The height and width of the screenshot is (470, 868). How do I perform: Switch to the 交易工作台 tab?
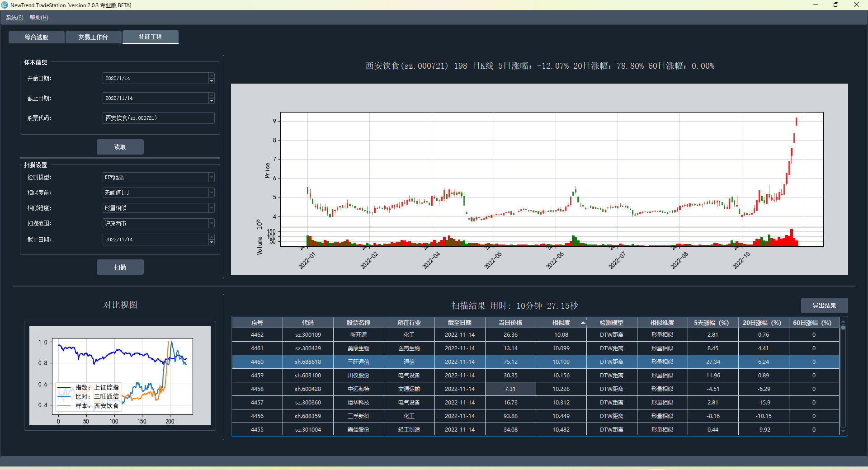pos(93,37)
